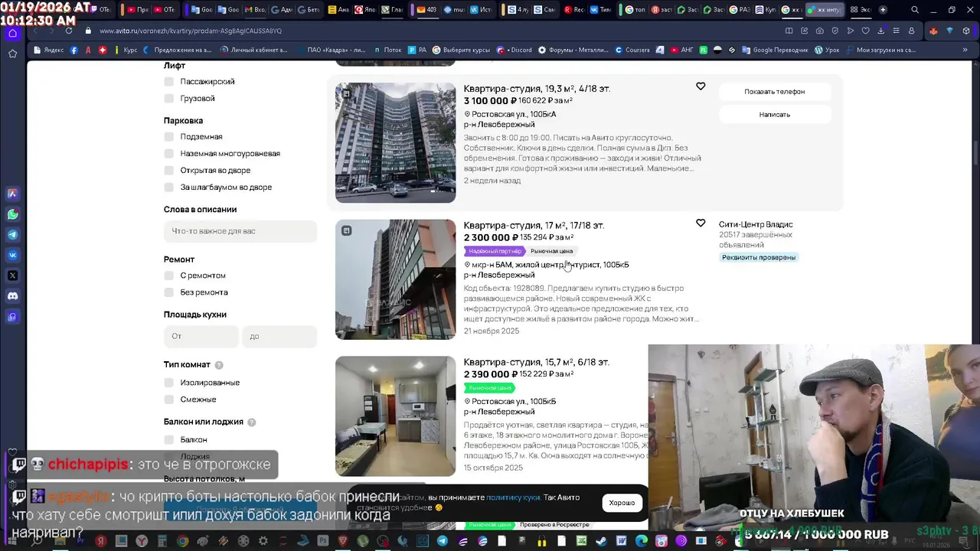Click the Написать button

click(x=774, y=114)
